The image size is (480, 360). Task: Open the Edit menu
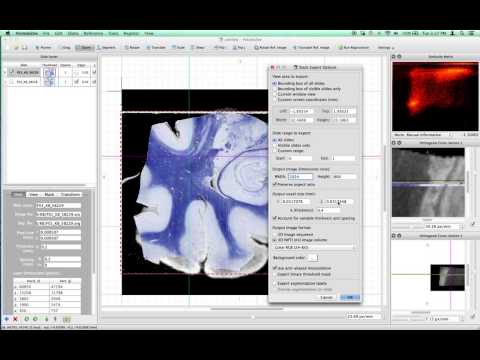pyautogui.click(x=58, y=34)
